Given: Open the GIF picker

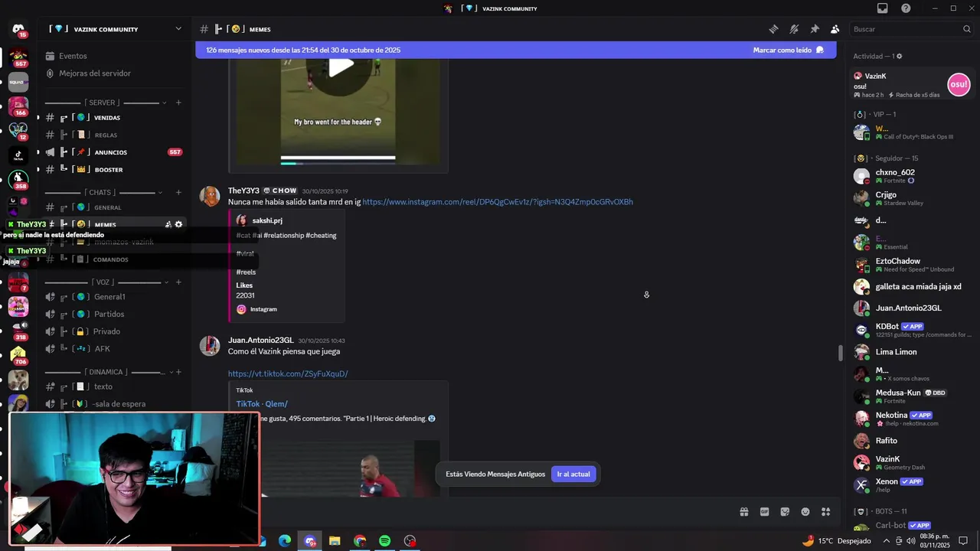Looking at the screenshot, I should click(764, 512).
